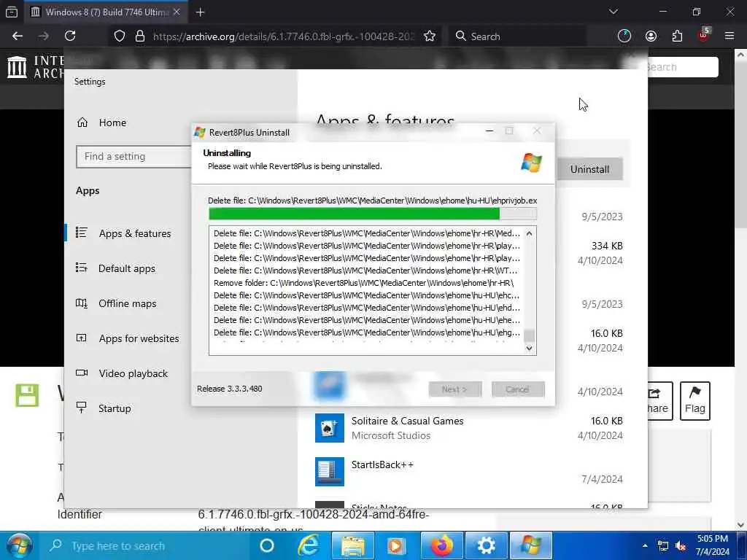Click the Firefox Search box
747x560 pixels.
518,36
